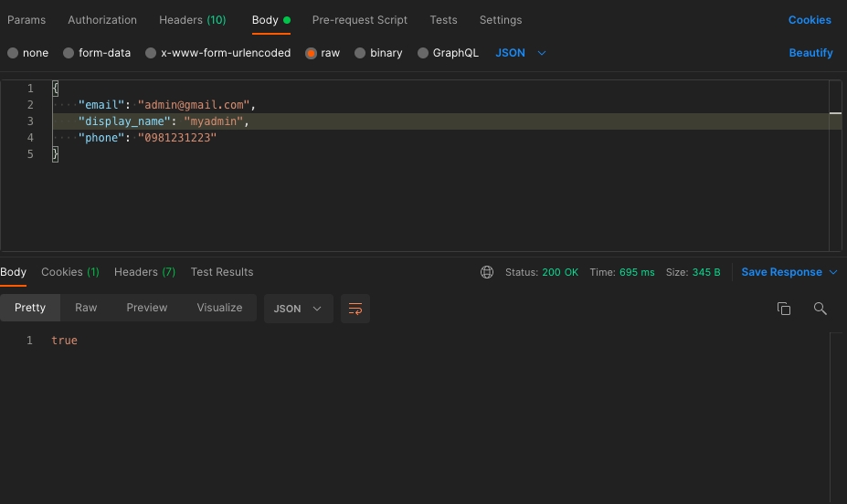Click the Time 695 ms value
The width and height of the screenshot is (847, 504).
[637, 272]
